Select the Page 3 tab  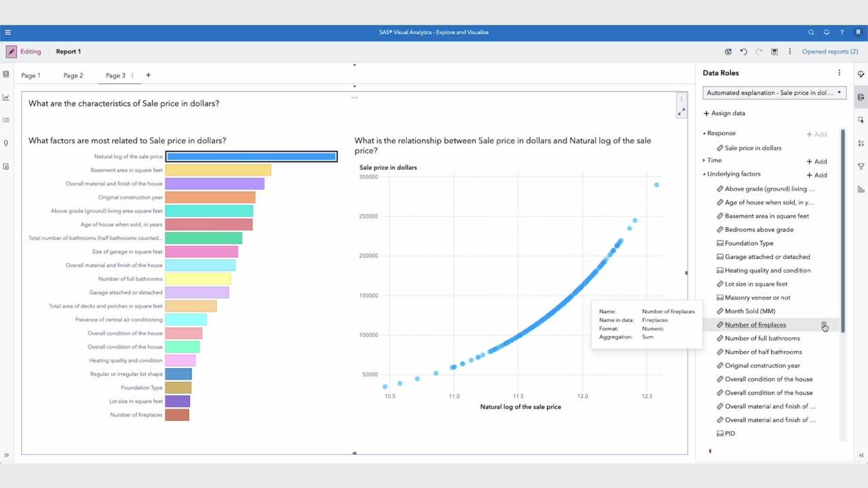(x=115, y=75)
